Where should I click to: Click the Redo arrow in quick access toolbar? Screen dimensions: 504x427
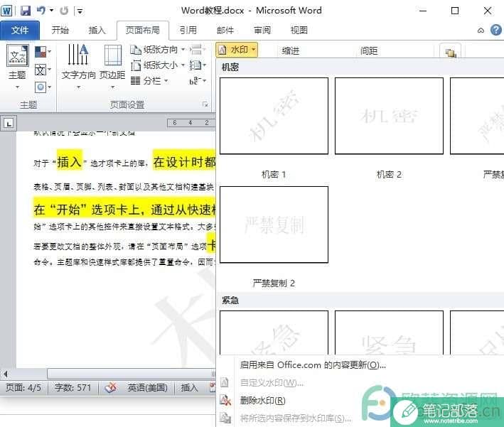(64, 11)
